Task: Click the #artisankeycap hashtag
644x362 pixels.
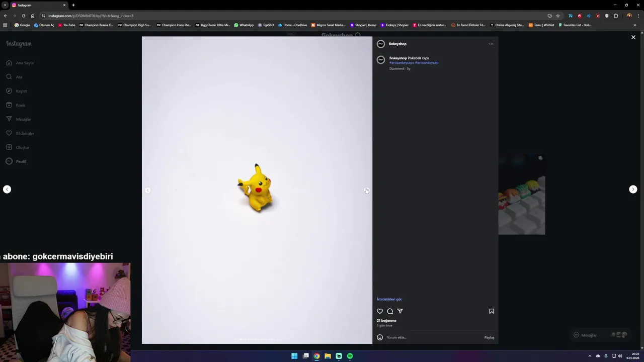Action: [x=427, y=63]
